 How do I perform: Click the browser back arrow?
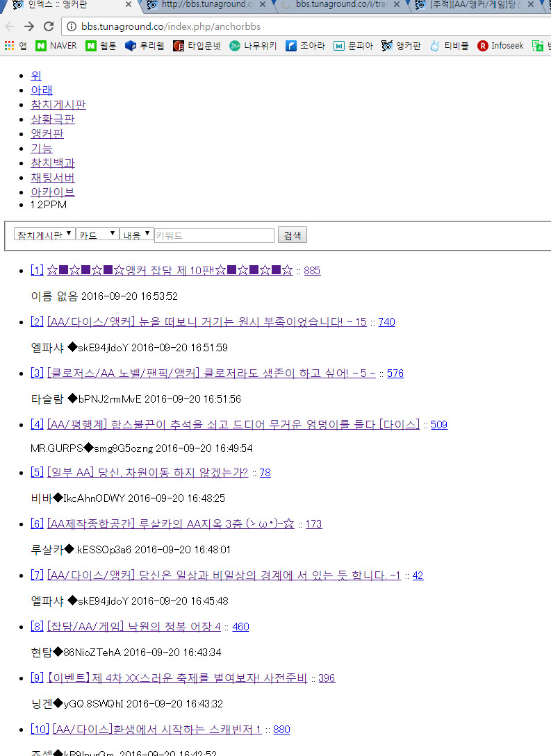click(10, 26)
